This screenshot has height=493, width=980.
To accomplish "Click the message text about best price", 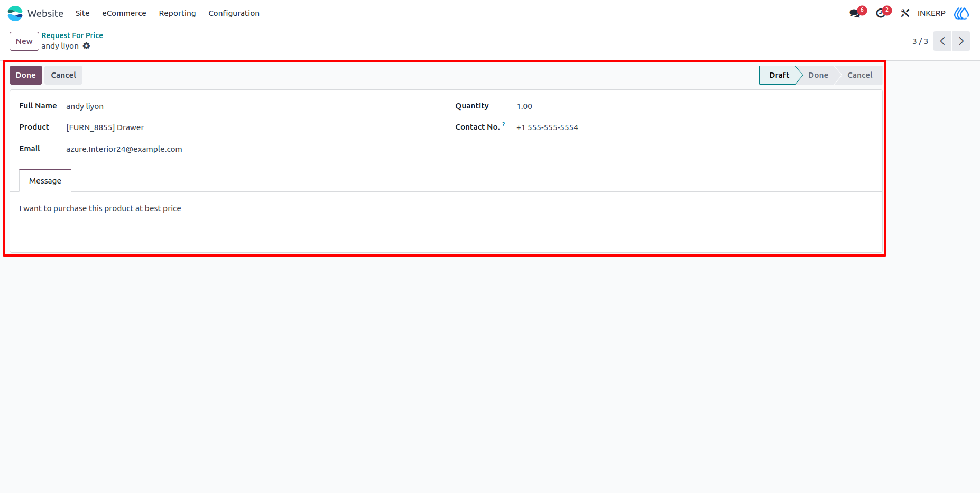I will click(100, 208).
